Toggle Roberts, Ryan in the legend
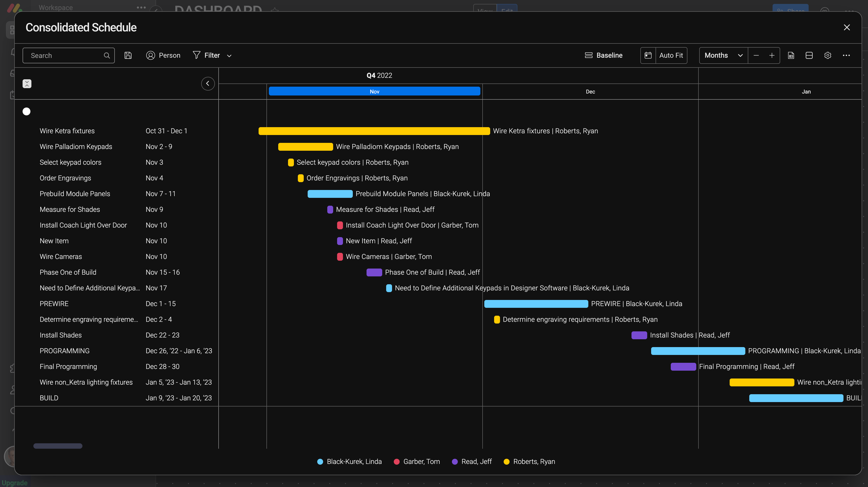 [x=529, y=461]
